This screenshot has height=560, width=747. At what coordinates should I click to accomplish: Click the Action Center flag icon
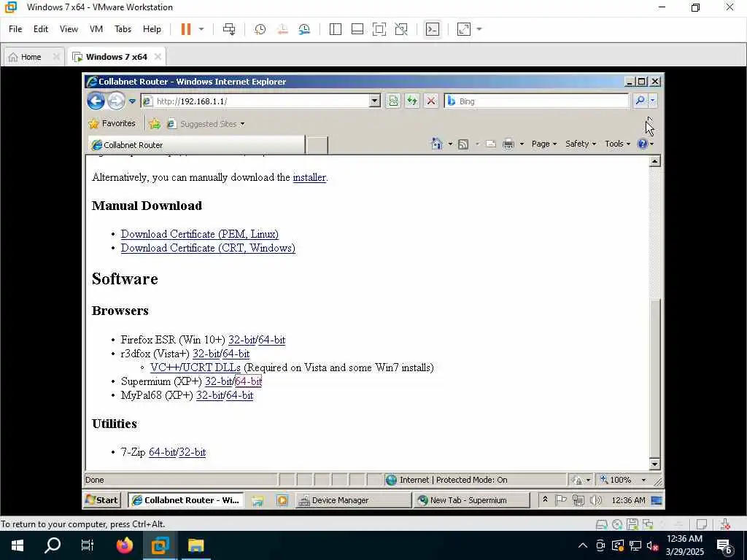point(561,500)
